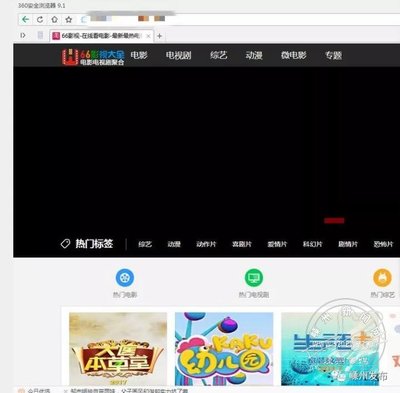Open the sidebar toggle icon left of tabs
The width and height of the screenshot is (400, 393).
[x=23, y=35]
